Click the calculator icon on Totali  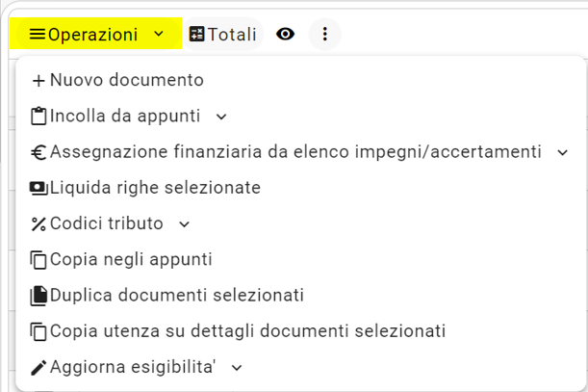[196, 34]
